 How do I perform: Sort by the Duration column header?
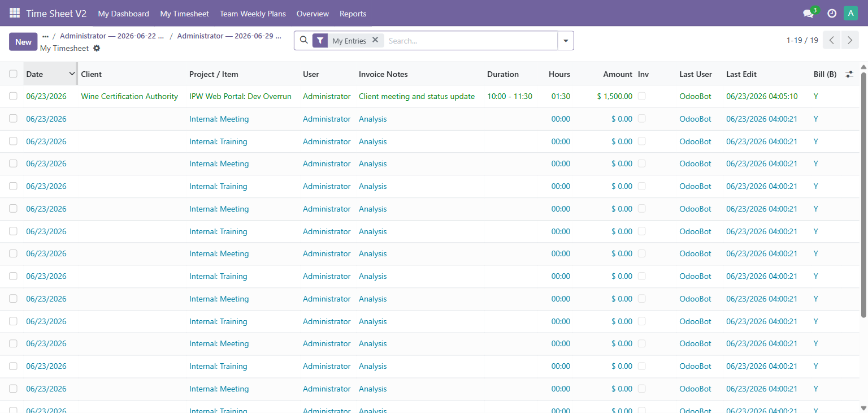tap(503, 74)
